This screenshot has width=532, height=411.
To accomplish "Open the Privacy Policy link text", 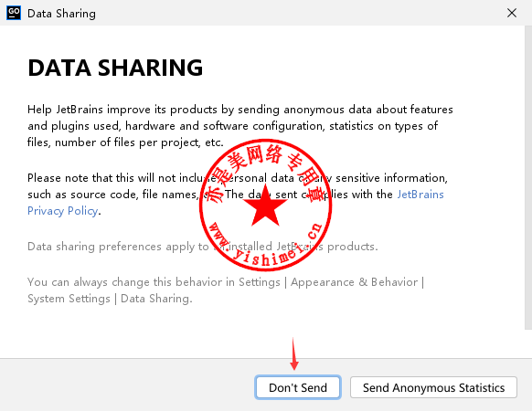I will pos(63,211).
